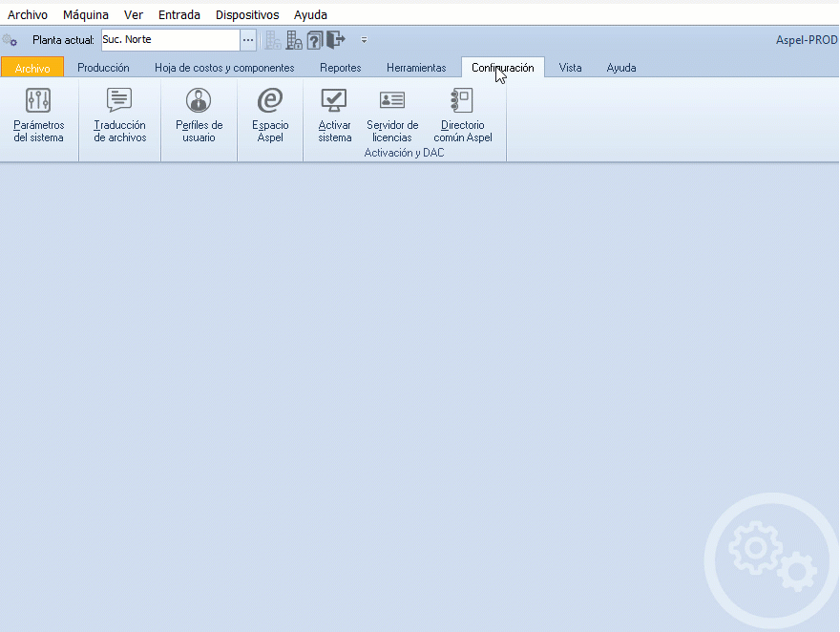Open Perfiles de usuario
The image size is (840, 632).
tap(199, 115)
